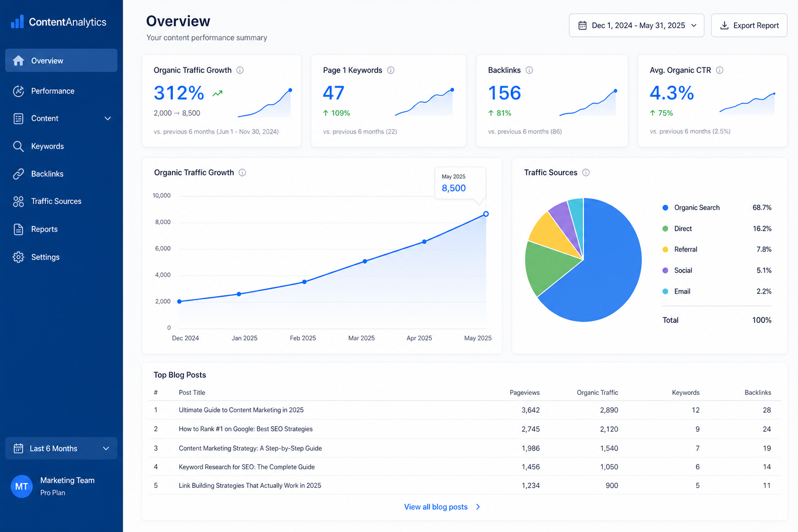The image size is (798, 532).
Task: Click the 156 backlinks figure
Action: pos(504,93)
